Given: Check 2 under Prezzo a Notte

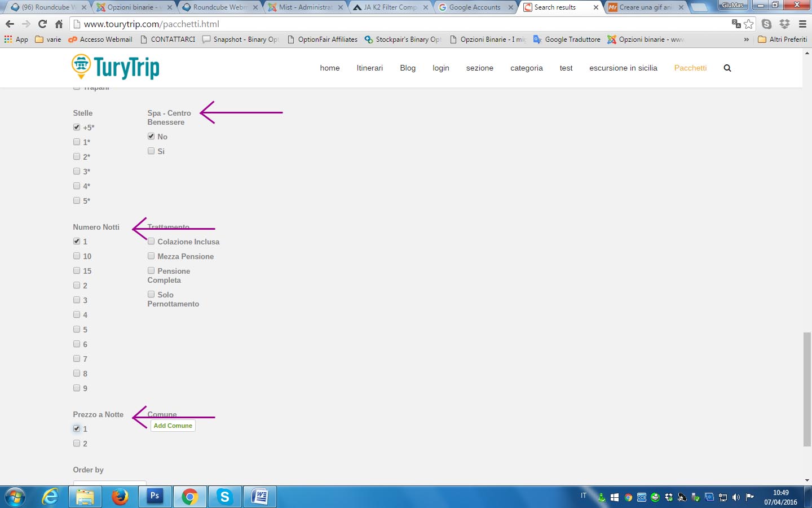Looking at the screenshot, I should point(77,443).
